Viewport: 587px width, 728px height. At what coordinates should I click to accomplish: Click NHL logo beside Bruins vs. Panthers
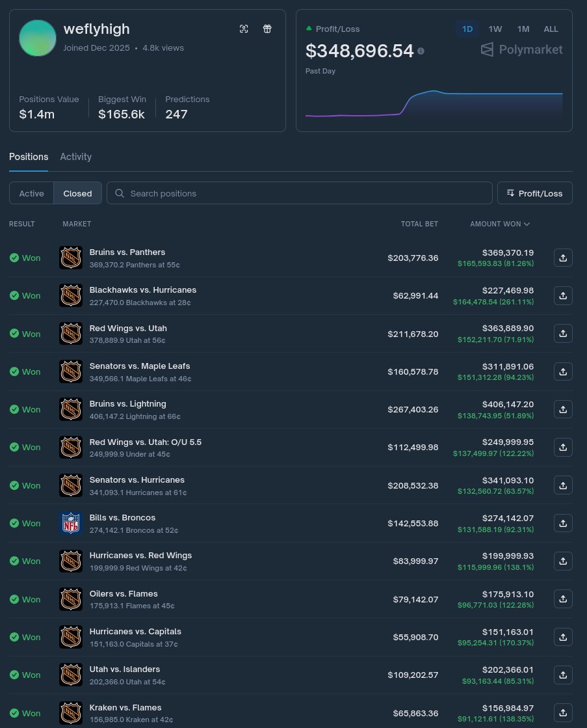(x=71, y=258)
